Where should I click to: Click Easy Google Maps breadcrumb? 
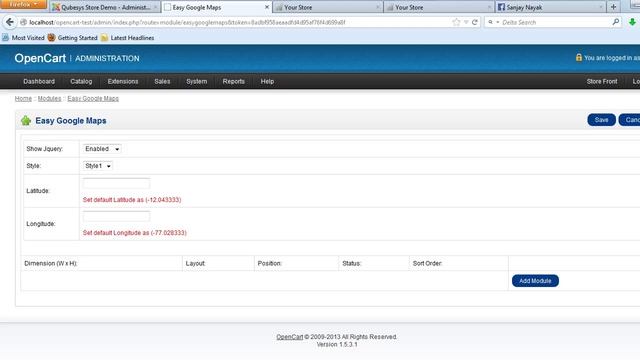(x=93, y=98)
